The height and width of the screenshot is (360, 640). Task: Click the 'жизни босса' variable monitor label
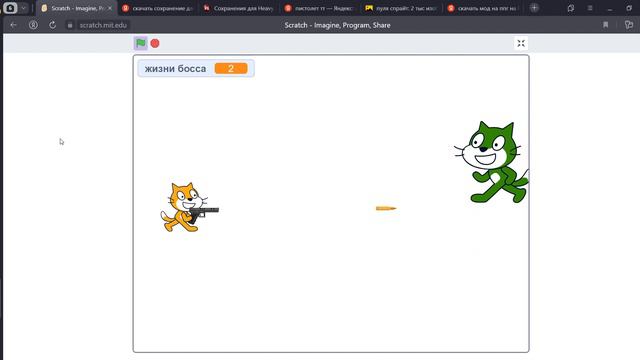click(176, 69)
